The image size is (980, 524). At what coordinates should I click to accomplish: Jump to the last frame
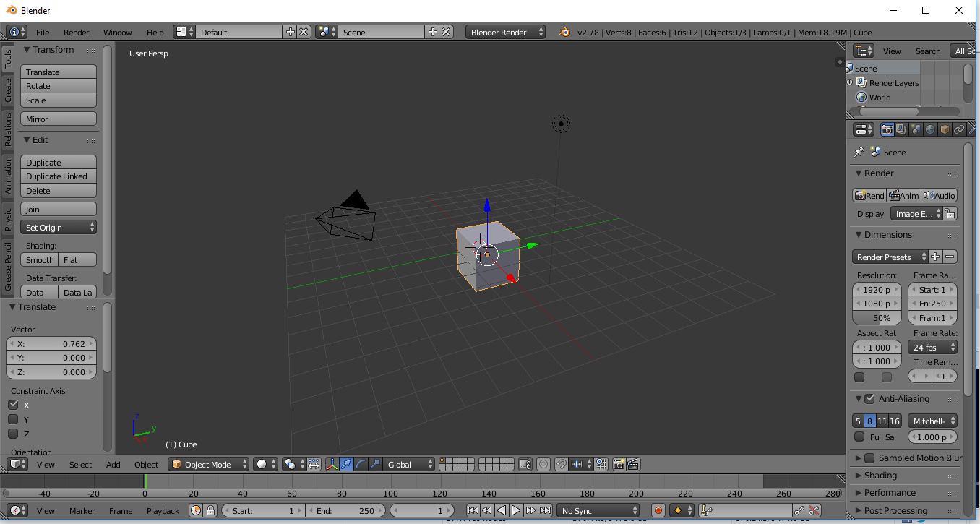point(546,510)
